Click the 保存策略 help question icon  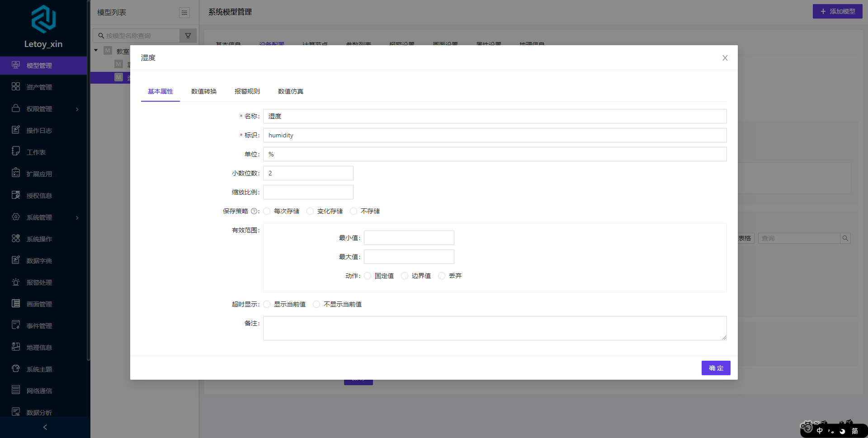tap(254, 211)
